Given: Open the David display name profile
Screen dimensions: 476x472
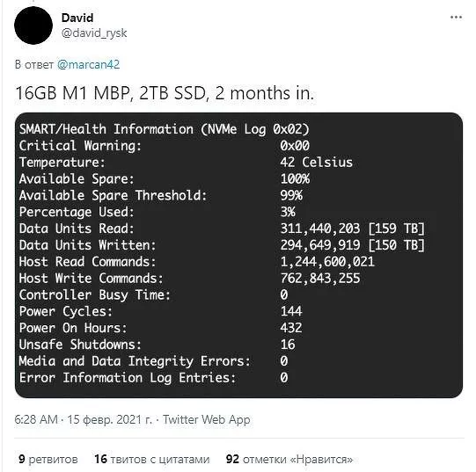Looking at the screenshot, I should click(x=77, y=18).
